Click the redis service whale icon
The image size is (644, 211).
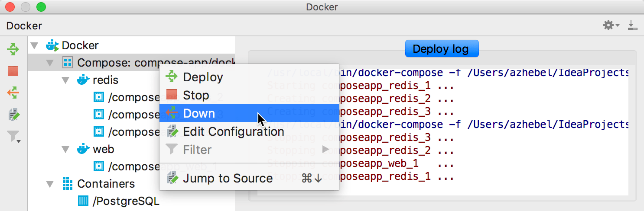tap(83, 80)
